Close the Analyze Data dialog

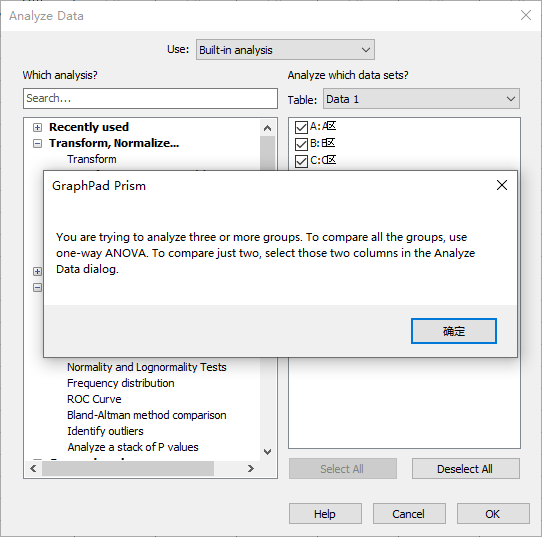click(526, 15)
